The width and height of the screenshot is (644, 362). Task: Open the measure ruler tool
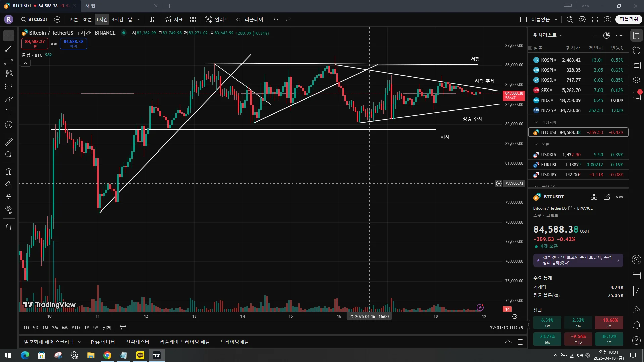click(9, 142)
